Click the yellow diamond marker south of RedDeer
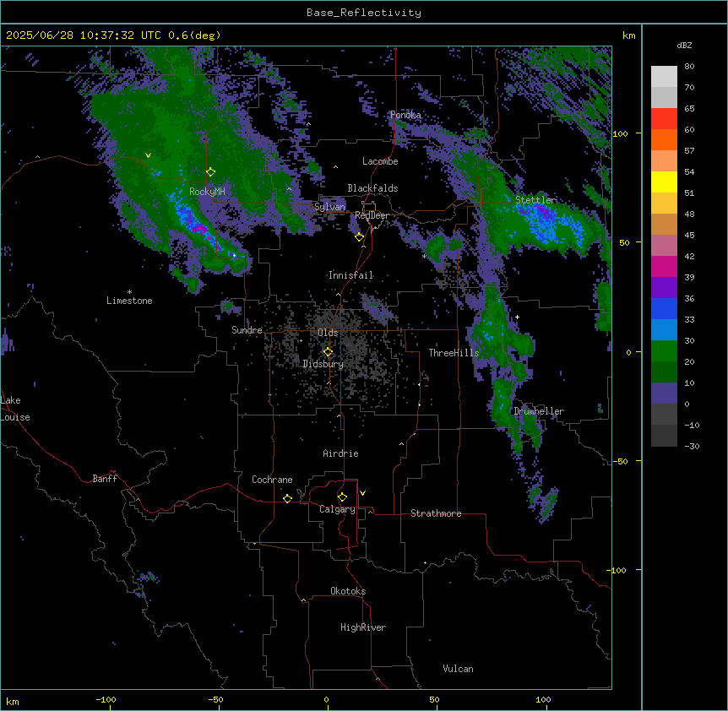This screenshot has width=728, height=711. pyautogui.click(x=359, y=237)
